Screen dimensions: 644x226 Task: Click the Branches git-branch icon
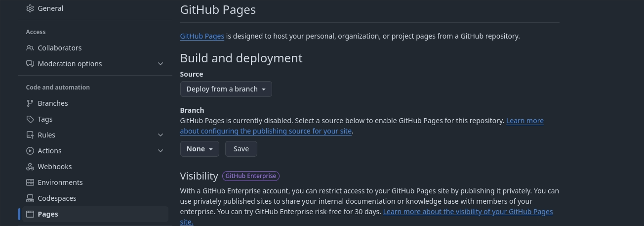pos(30,103)
